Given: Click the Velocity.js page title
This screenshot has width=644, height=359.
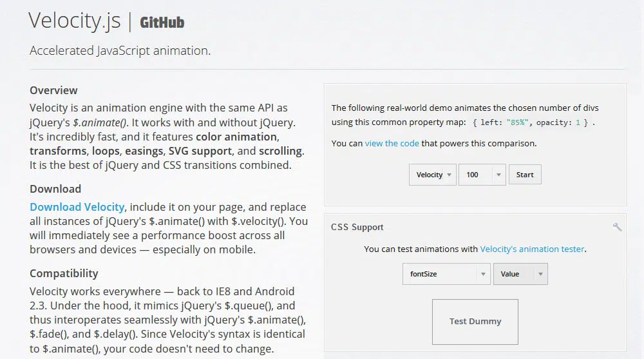Looking at the screenshot, I should (x=74, y=21).
